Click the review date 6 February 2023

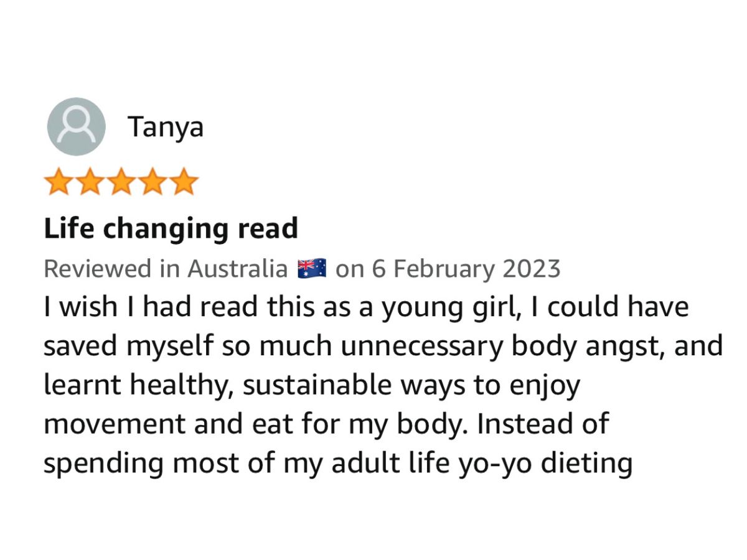pyautogui.click(x=466, y=269)
